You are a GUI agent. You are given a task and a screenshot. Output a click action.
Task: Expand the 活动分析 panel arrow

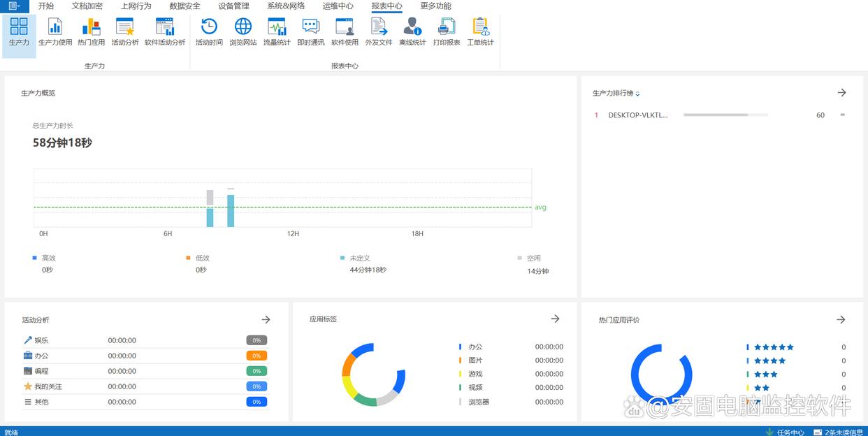(x=266, y=319)
